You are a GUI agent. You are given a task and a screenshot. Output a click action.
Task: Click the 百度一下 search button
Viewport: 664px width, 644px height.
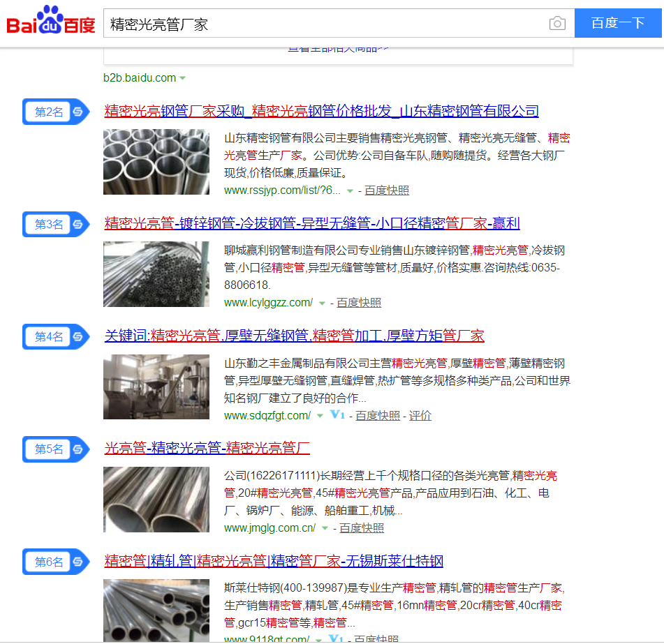618,23
